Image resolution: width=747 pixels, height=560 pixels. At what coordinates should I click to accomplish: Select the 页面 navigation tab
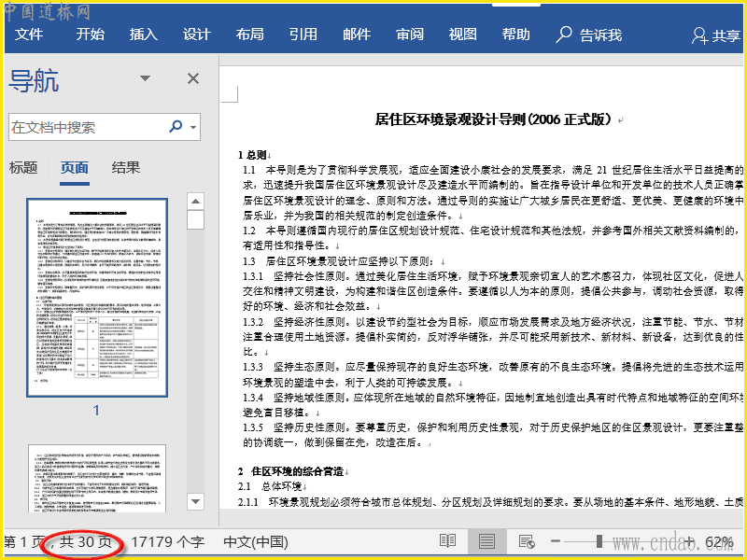(75, 168)
